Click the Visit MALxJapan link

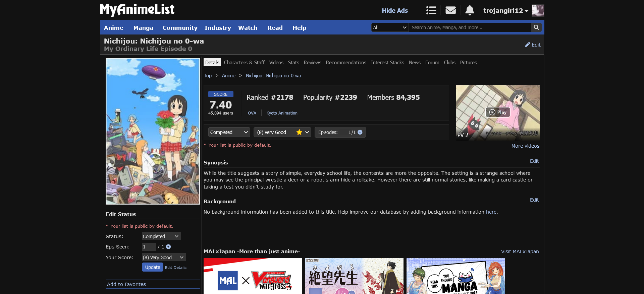520,251
